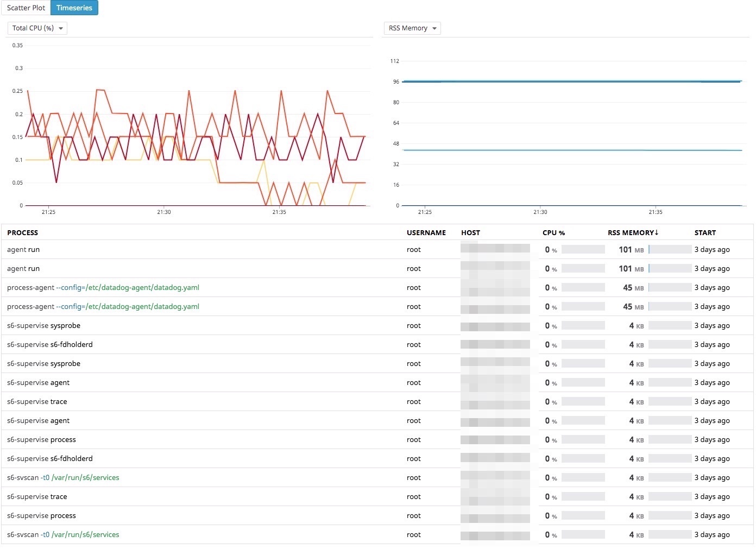Screen dimensions: 756x549
Task: Click the light blue line near 48 in memory chart
Action: tap(570, 150)
